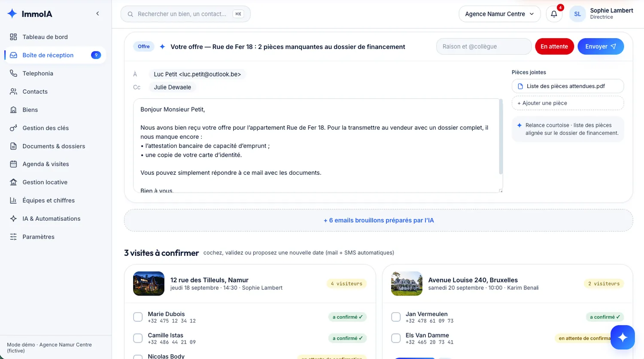The height and width of the screenshot is (359, 644).
Task: Click the Paramètres sliders icon
Action: (x=14, y=237)
